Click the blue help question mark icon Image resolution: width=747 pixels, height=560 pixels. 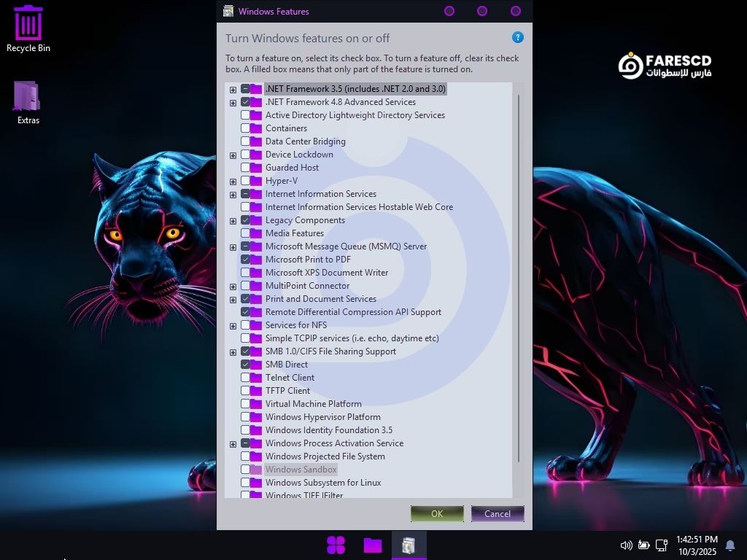point(518,38)
